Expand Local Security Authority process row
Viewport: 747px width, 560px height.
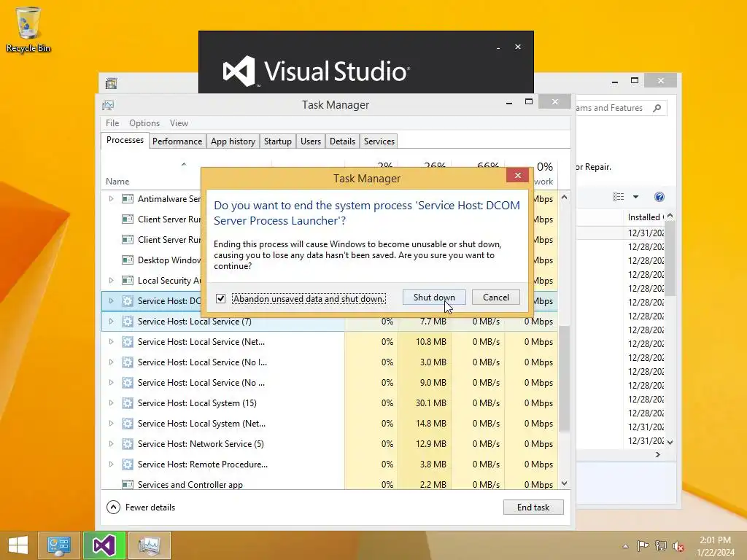[x=111, y=281]
